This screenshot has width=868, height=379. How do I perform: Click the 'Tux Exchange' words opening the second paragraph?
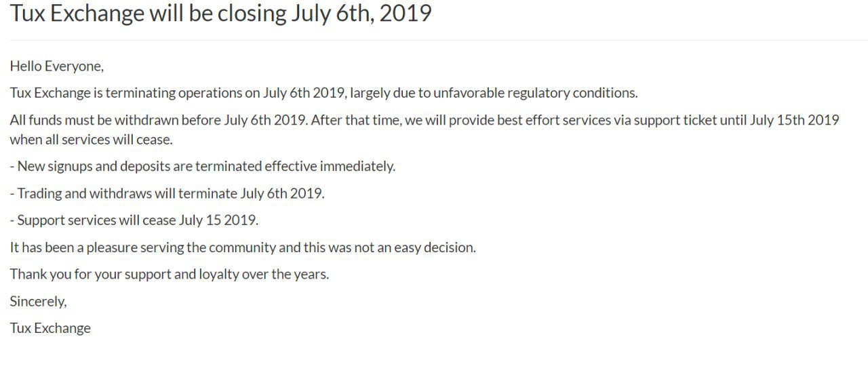(50, 92)
